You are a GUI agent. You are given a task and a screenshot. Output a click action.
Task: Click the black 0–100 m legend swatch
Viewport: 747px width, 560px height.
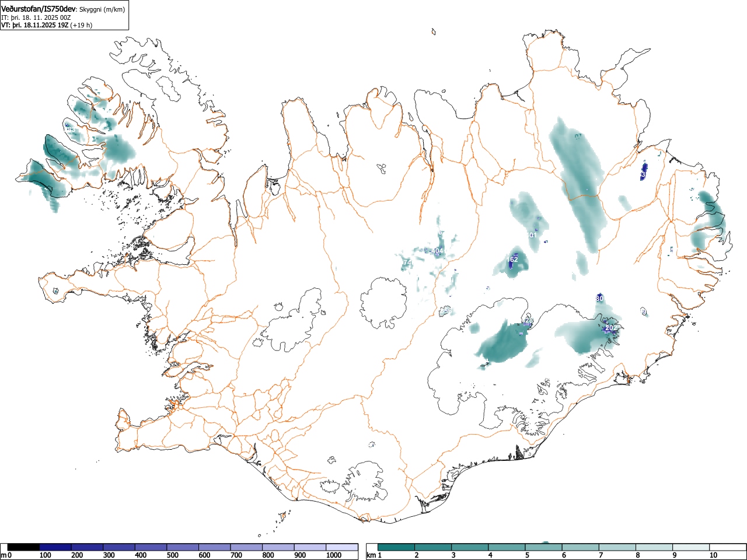(23, 547)
